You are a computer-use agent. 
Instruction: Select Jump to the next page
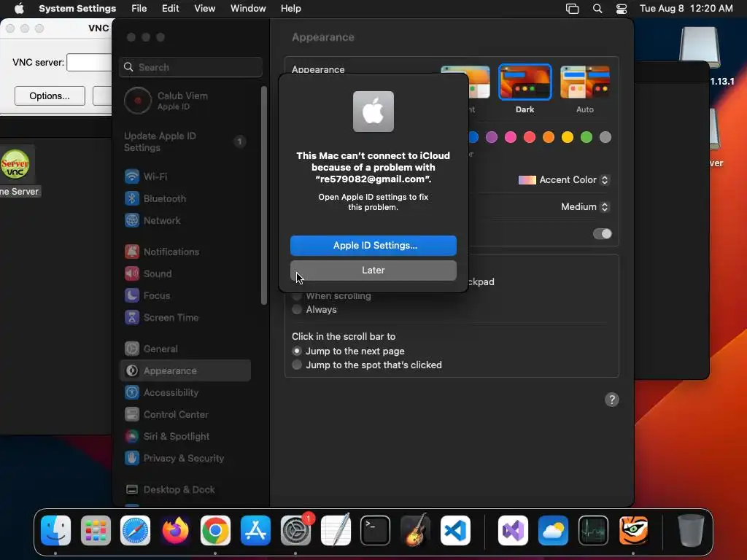click(x=297, y=351)
